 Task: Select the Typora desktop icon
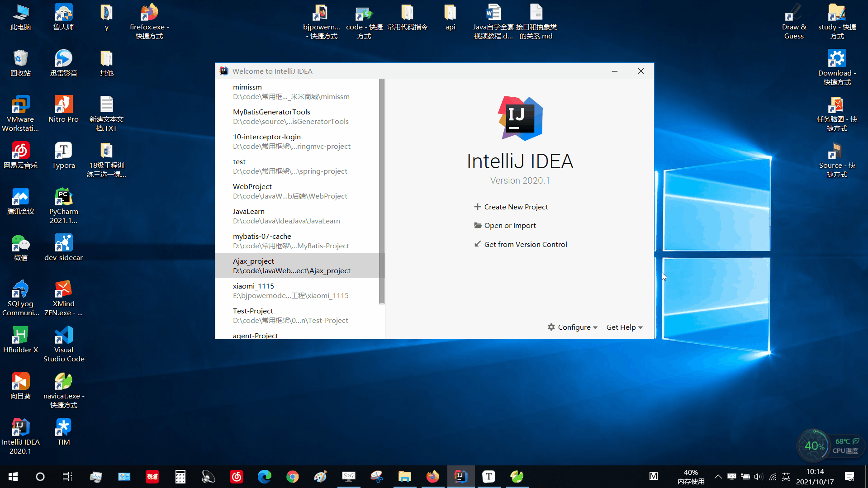click(64, 156)
